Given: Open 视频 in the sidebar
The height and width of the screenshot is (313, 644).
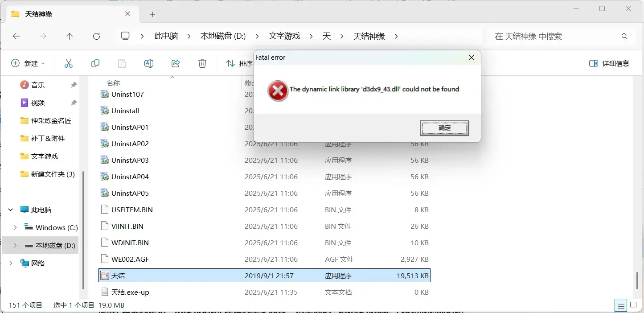Looking at the screenshot, I should pyautogui.click(x=38, y=103).
